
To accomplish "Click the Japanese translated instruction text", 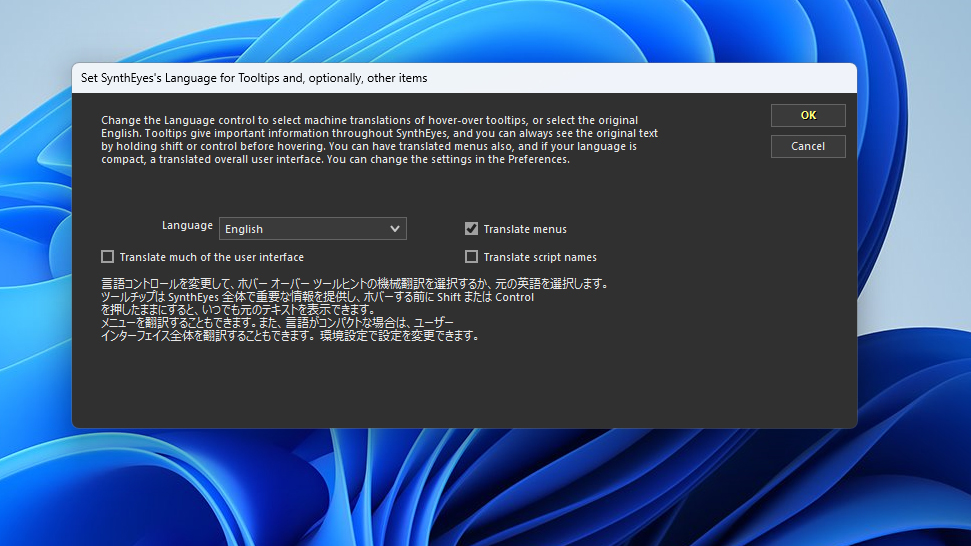I will click(355, 310).
